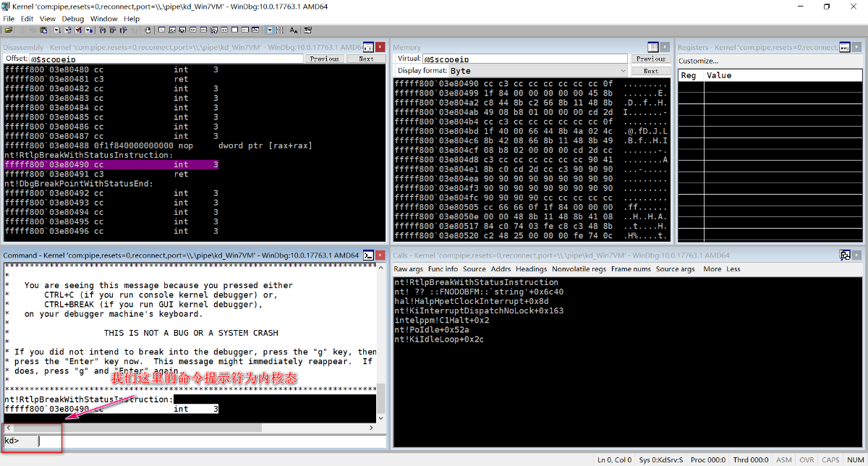
Task: Toggle Source mode off in toolbar
Action: 279,30
